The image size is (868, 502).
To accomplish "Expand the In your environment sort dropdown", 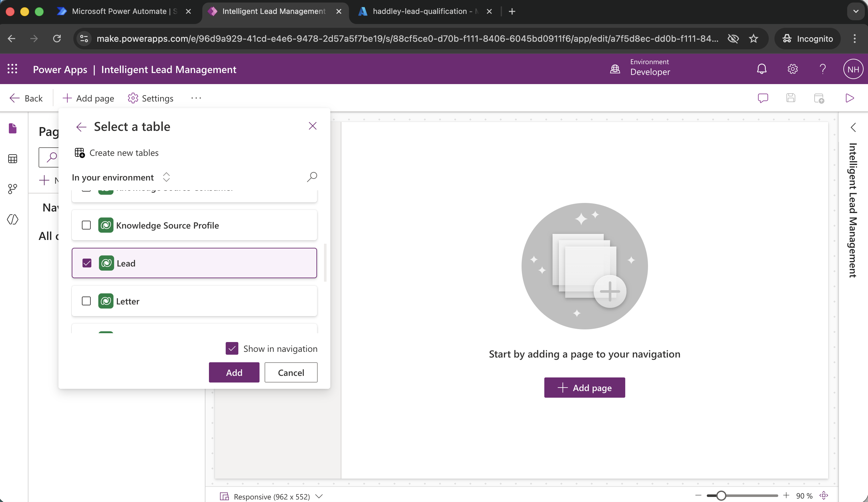I will [x=166, y=177].
